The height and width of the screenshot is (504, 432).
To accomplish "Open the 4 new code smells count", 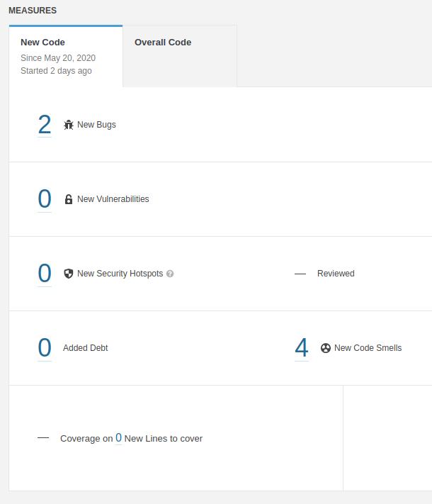I will tap(302, 348).
